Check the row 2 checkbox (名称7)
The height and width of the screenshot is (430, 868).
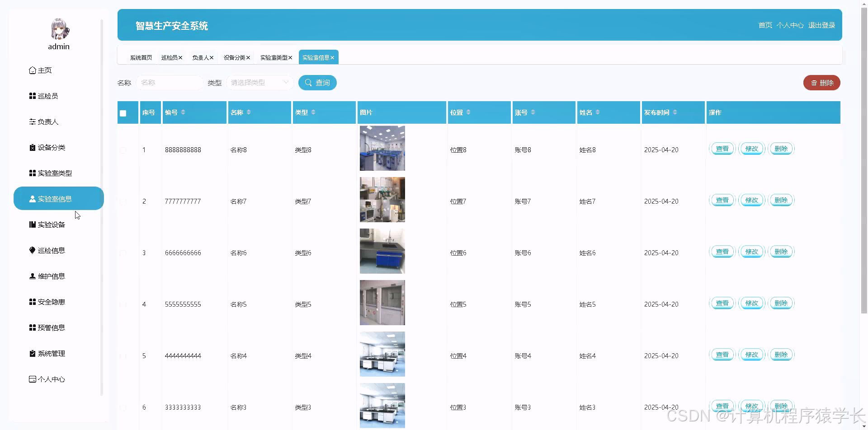tap(123, 201)
